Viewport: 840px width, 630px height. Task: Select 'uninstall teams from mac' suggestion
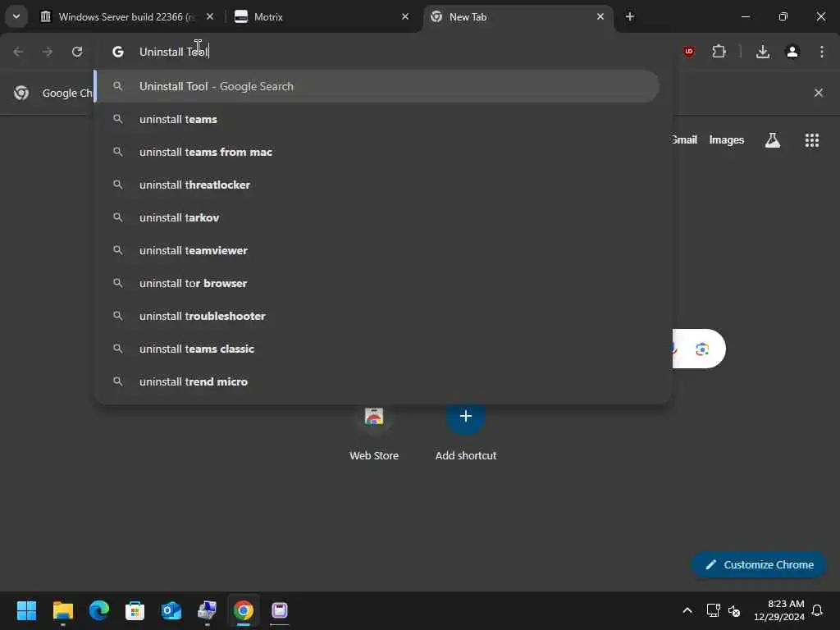click(377, 152)
